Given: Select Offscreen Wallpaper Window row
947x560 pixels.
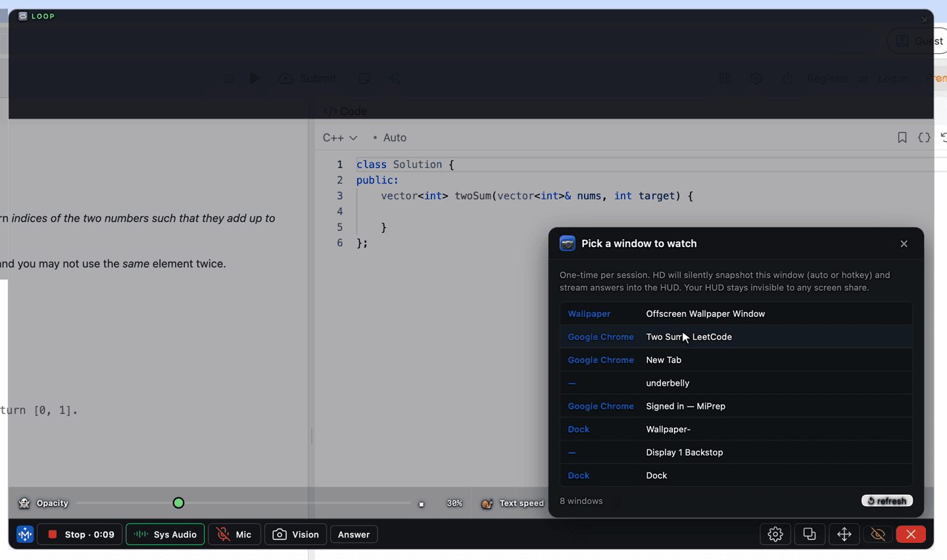Looking at the screenshot, I should click(736, 314).
